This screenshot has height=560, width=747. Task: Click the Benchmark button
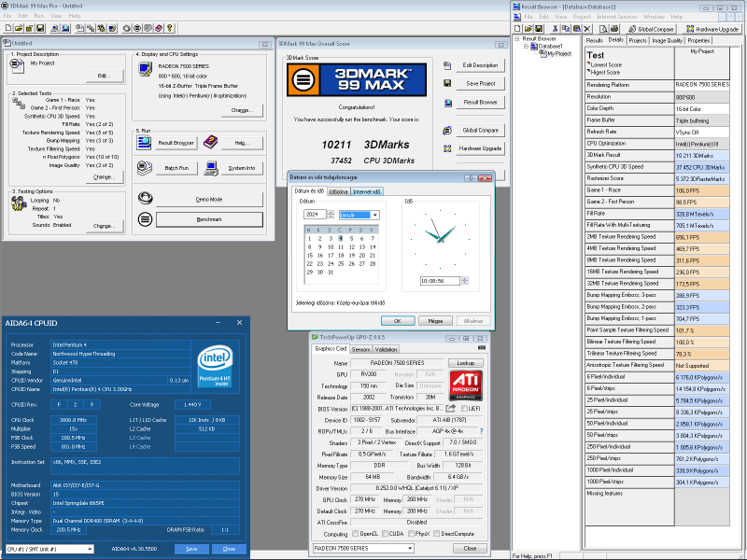[x=209, y=219]
